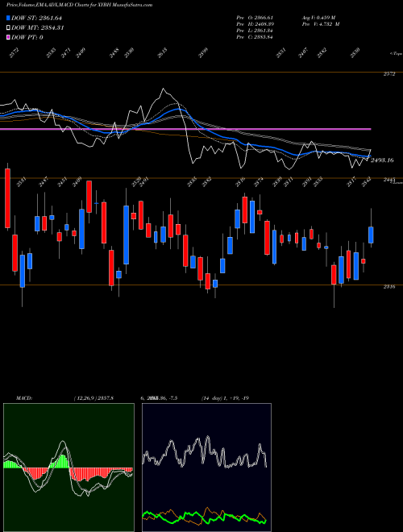
Task: Open the dark blue ADX indicator panel
Action: click(x=206, y=468)
